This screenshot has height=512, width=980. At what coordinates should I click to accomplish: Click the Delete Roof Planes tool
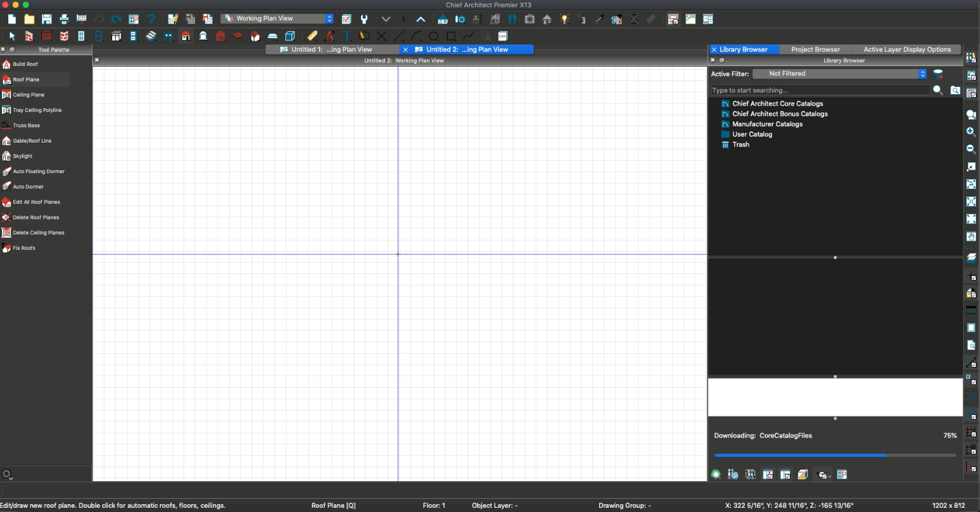[36, 218]
